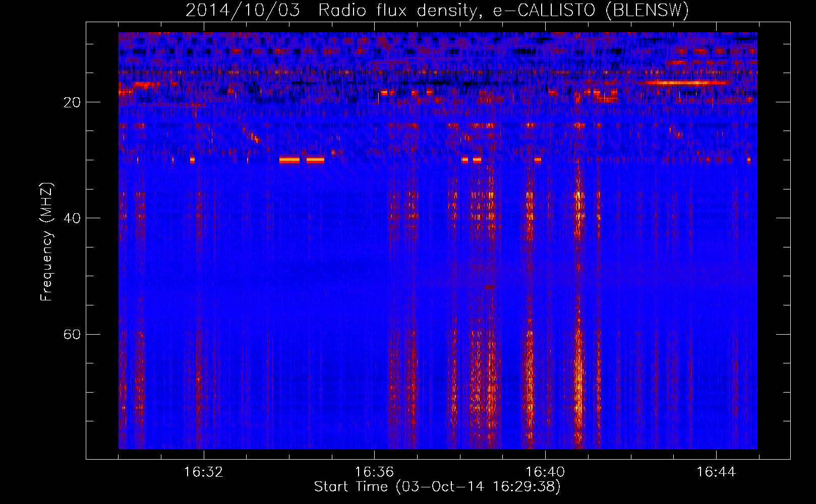Click the '40' frequency tick label

[x=72, y=218]
